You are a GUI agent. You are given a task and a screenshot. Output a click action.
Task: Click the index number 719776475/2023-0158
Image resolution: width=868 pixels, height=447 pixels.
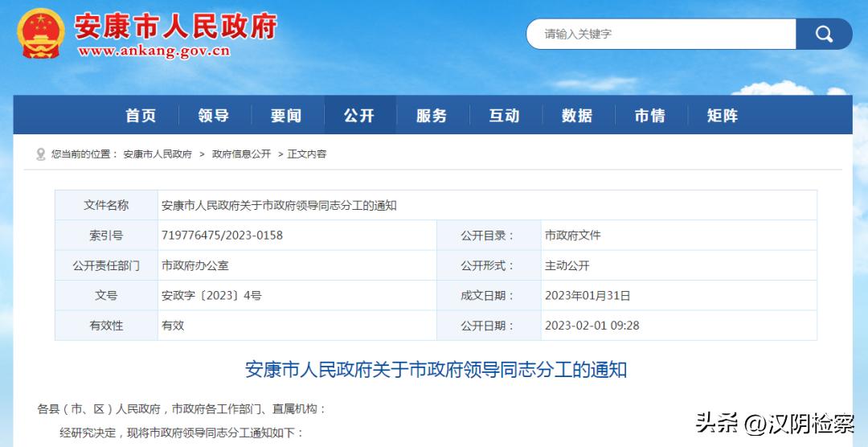coord(222,236)
